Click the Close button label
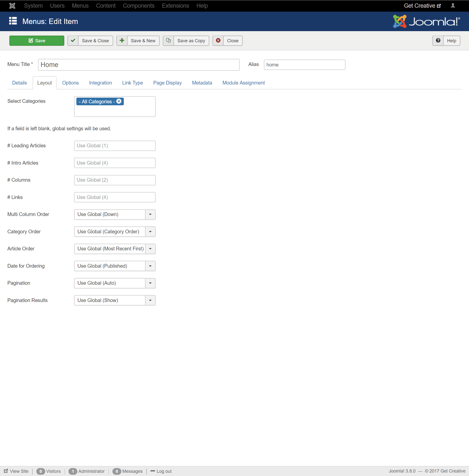469x476 pixels. [233, 41]
